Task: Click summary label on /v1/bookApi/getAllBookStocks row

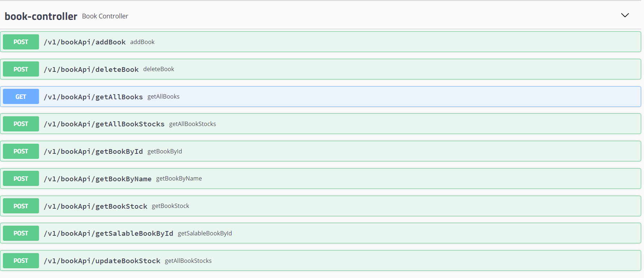Action: [x=193, y=124]
